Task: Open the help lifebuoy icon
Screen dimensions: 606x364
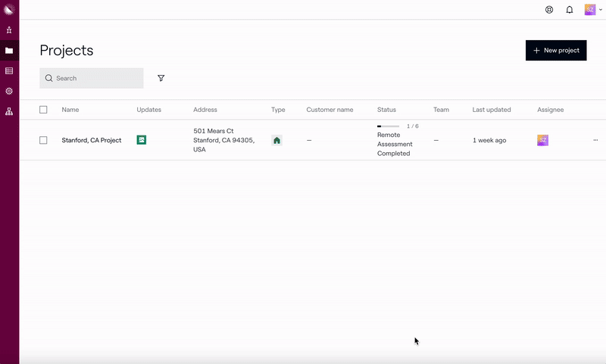Action: click(549, 10)
